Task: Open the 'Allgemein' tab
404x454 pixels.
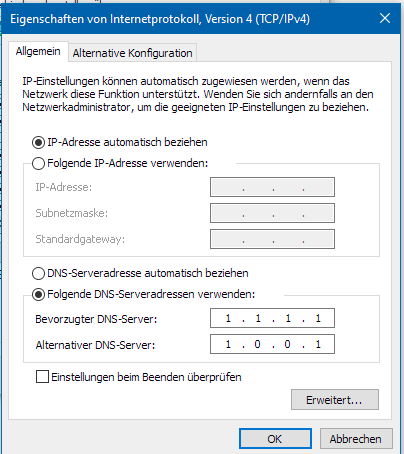Action: 38,52
